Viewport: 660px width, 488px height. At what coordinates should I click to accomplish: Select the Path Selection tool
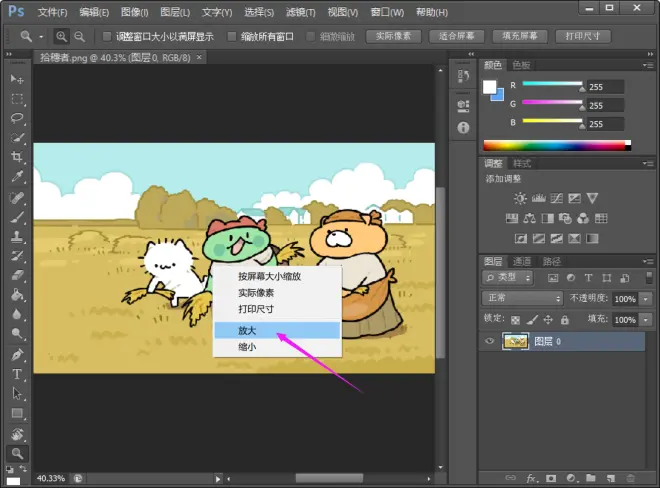(17, 393)
